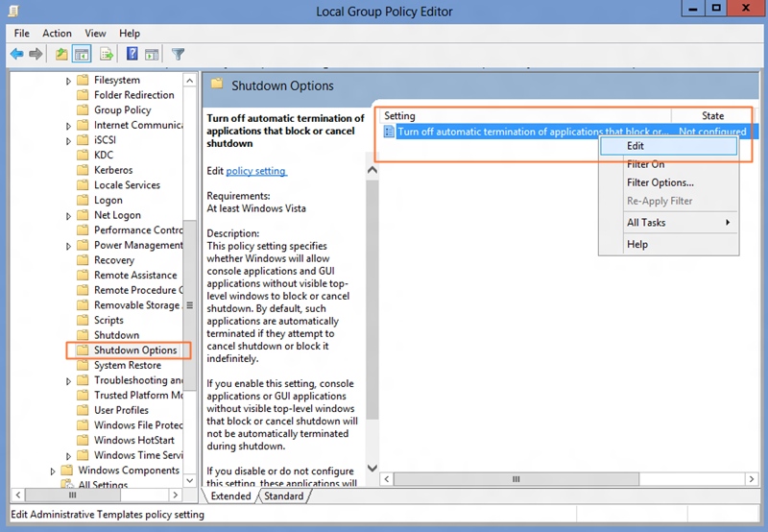Viewport: 768px width, 532px height.
Task: Choose Edit from the context menu
Action: click(668, 146)
